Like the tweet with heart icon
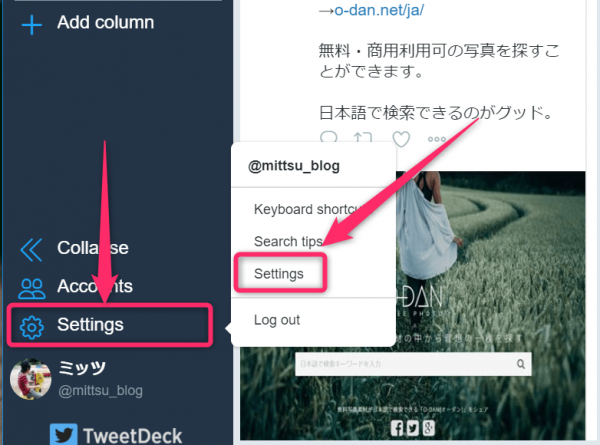The width and height of the screenshot is (600, 445). pos(401,139)
